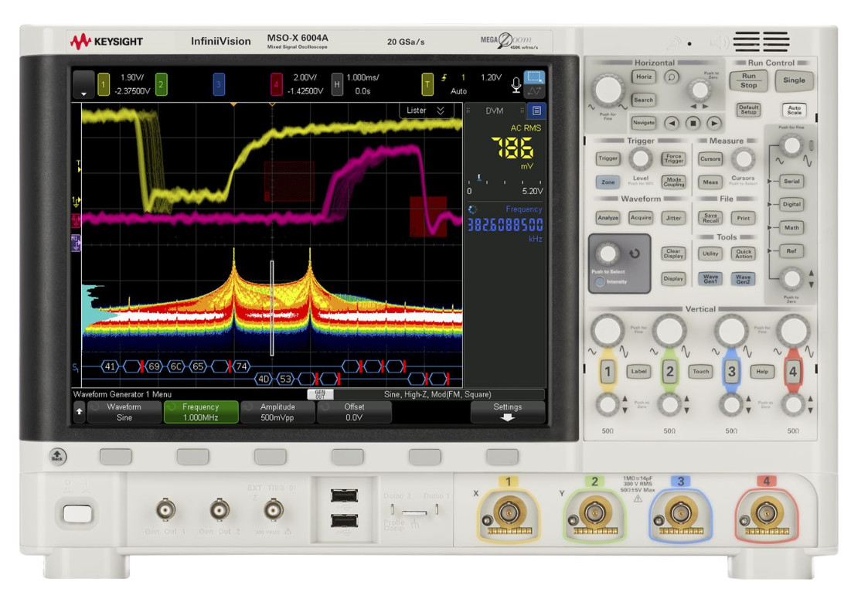
Task: Tap the yellow channel 1 badge on screen
Action: click(104, 85)
